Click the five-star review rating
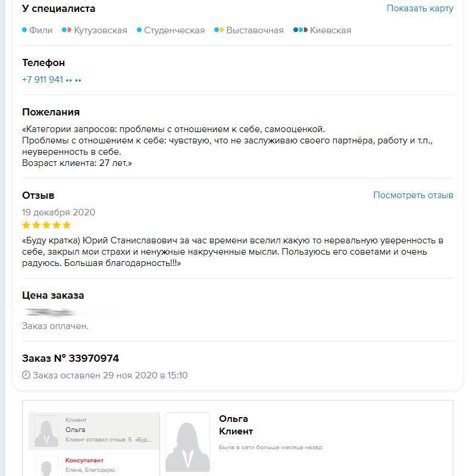This screenshot has width=476, height=476. pos(46,226)
